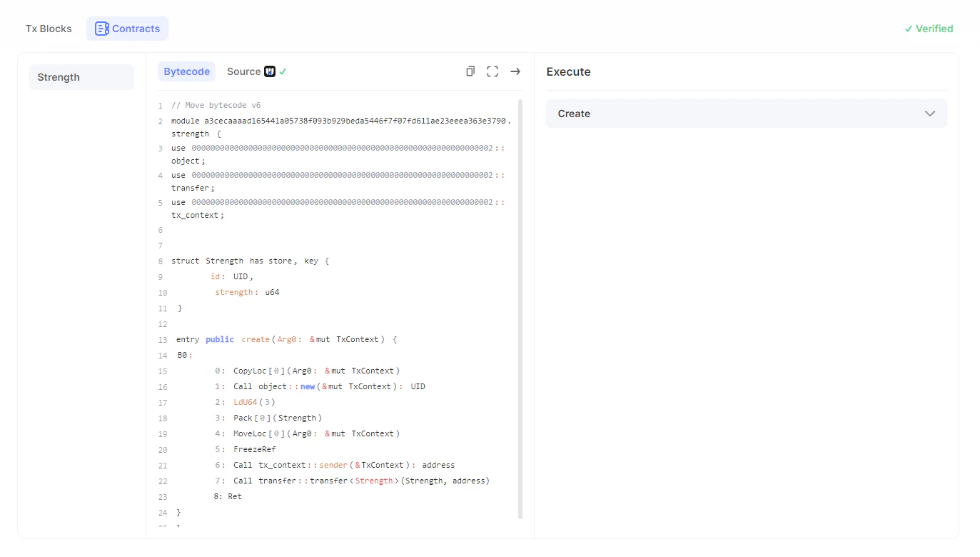Click the 'B0:' block label
980x557 pixels.
pyautogui.click(x=186, y=355)
